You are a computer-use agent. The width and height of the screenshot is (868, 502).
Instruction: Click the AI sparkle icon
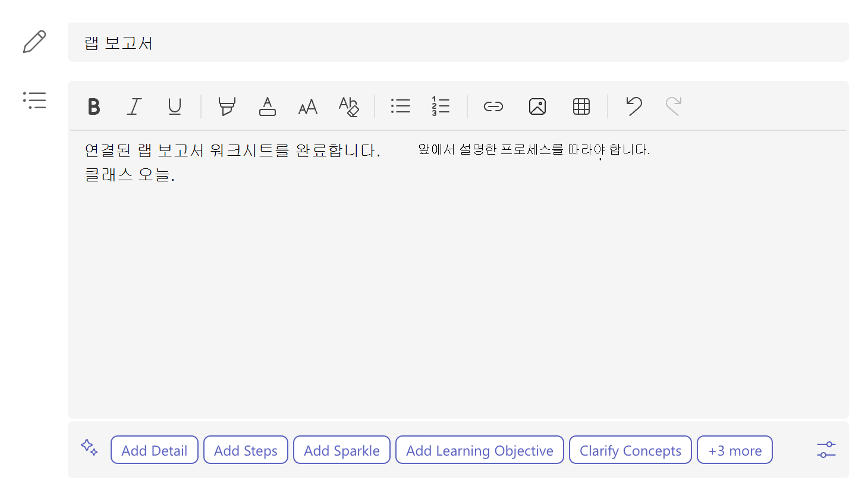tap(89, 447)
